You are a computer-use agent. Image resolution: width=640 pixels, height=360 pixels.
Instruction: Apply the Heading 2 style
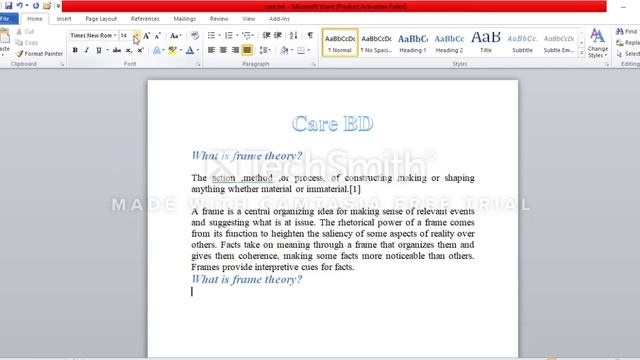click(449, 42)
